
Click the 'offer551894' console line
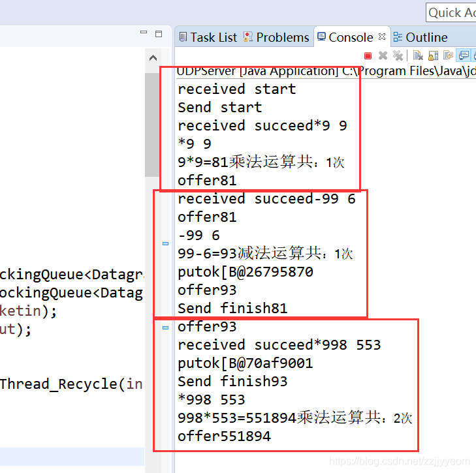(x=224, y=436)
